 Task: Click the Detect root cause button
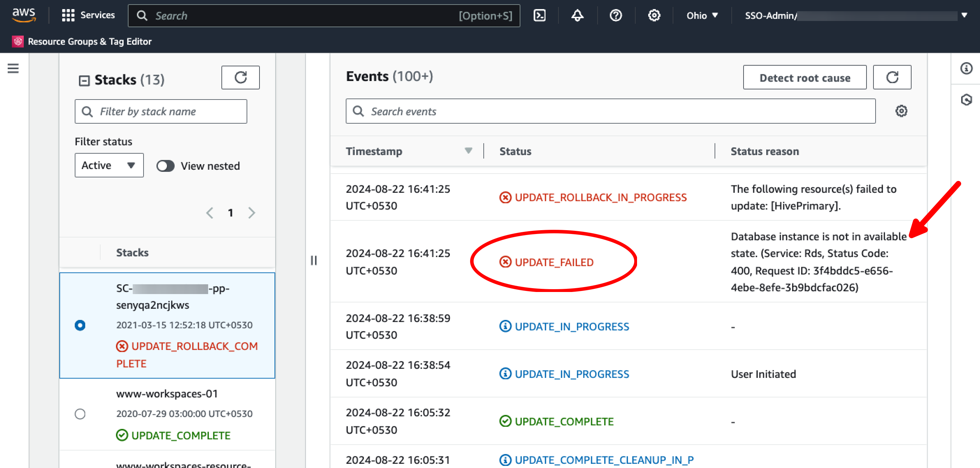pos(805,78)
